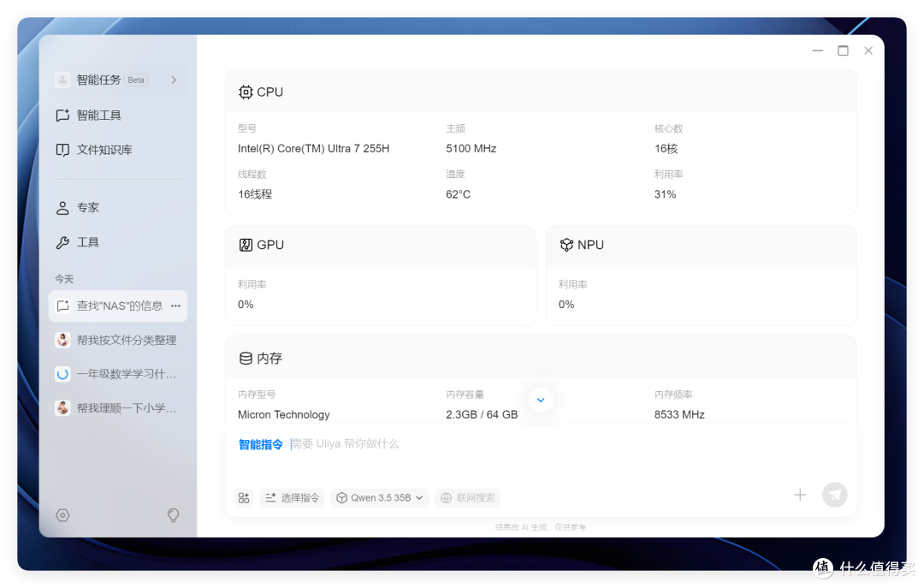924x588 pixels.
Task: Click the CPU chip icon
Action: (x=246, y=92)
